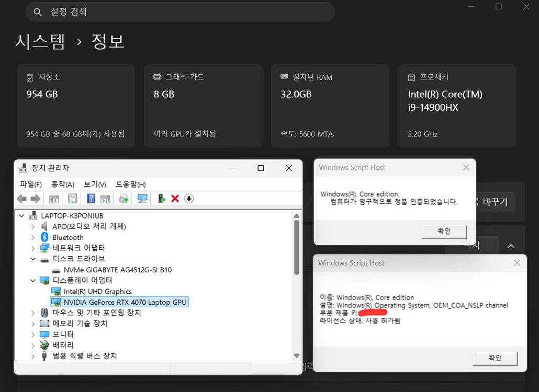
Task: Expand the 네트워크 어댑터 category
Action: [33, 248]
